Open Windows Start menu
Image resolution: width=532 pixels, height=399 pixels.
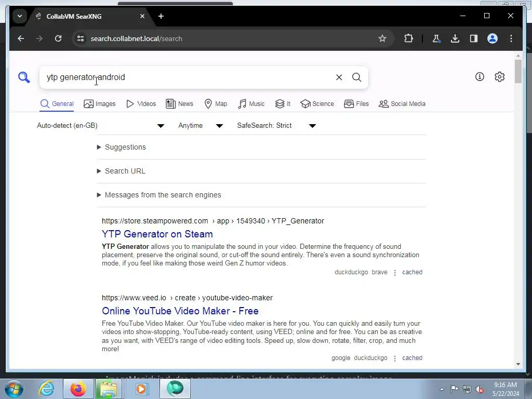coord(14,389)
